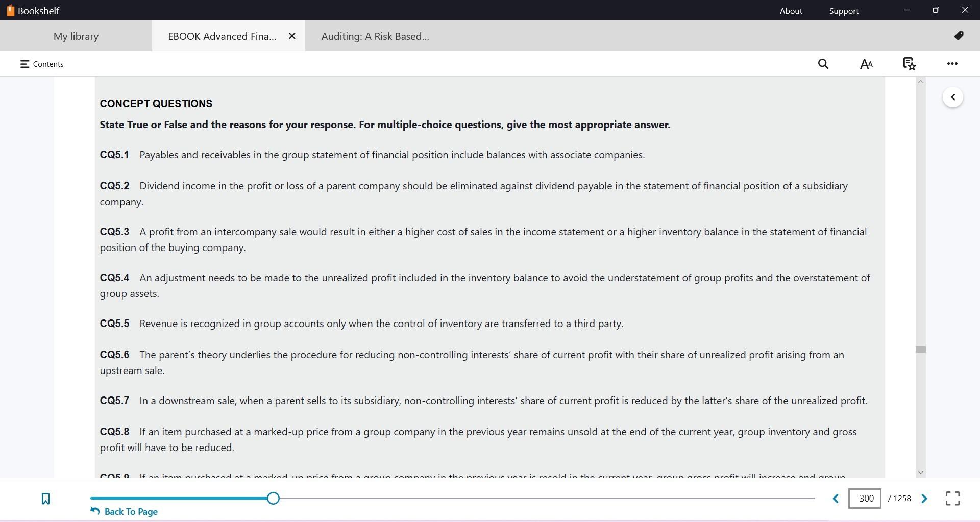The image size is (980, 522).
Task: Open the more options menu
Action: click(x=952, y=64)
